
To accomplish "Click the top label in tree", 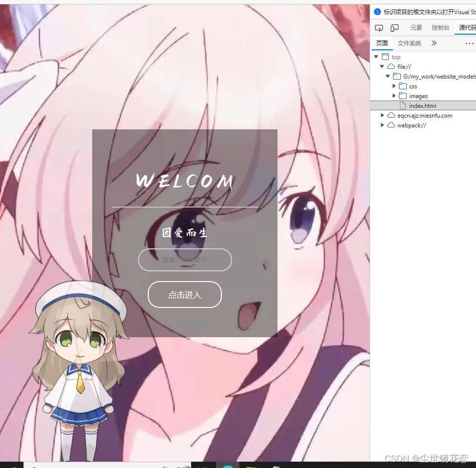I will coord(396,57).
